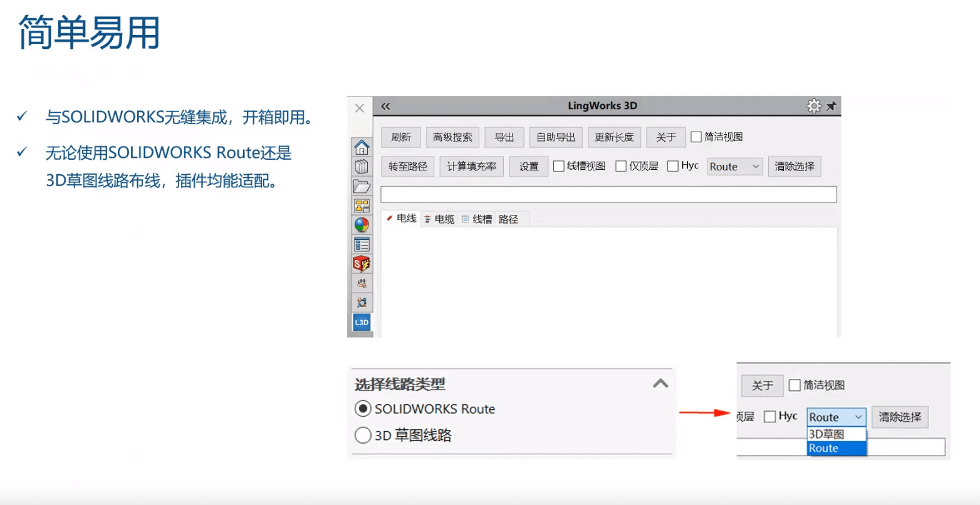Click the 高级搜索 button

point(452,137)
